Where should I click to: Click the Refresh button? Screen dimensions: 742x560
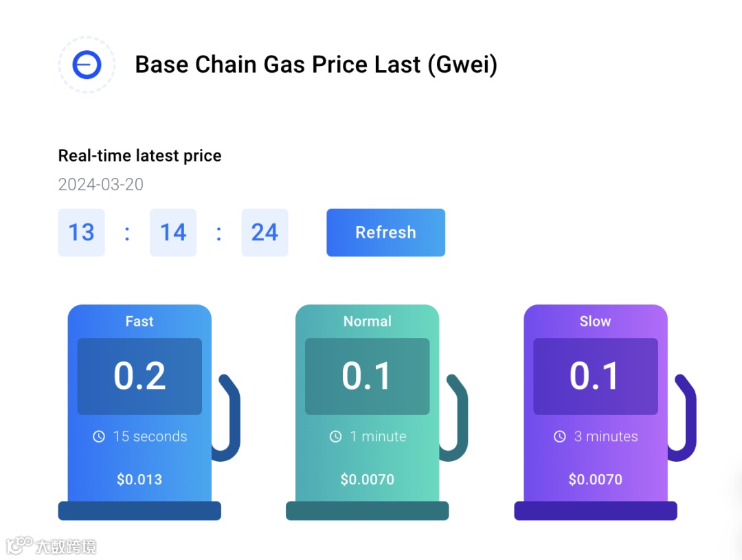[385, 232]
